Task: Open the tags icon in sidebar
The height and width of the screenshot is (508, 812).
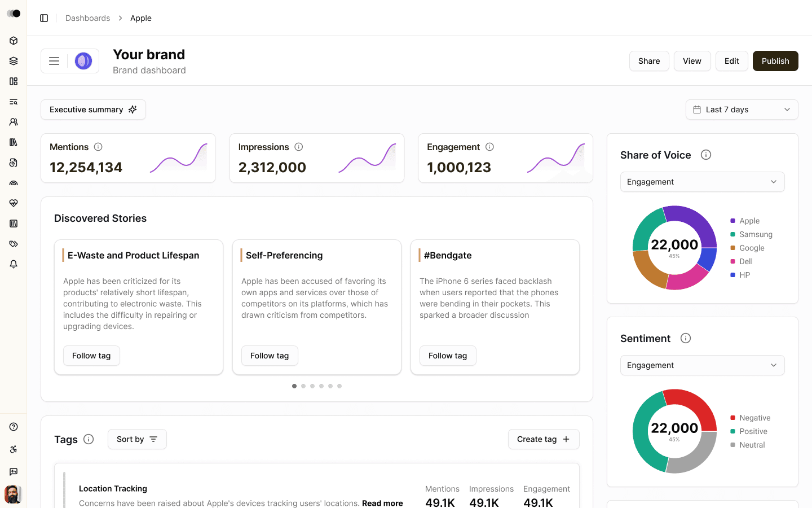Action: coord(14,244)
